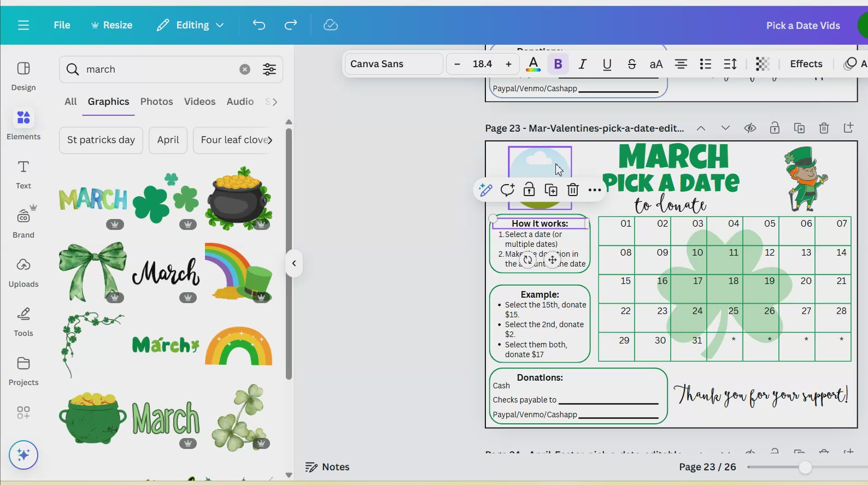Open the text color picker
868x485 pixels.
pos(533,64)
